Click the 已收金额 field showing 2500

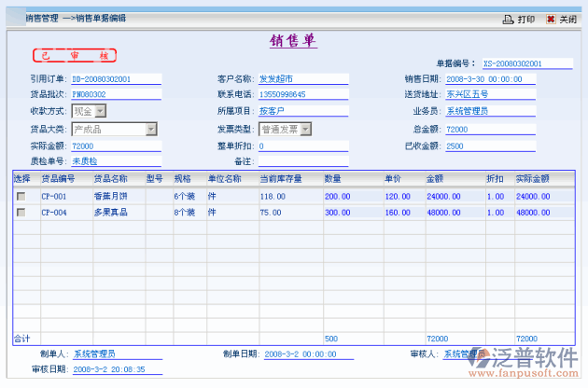488,146
